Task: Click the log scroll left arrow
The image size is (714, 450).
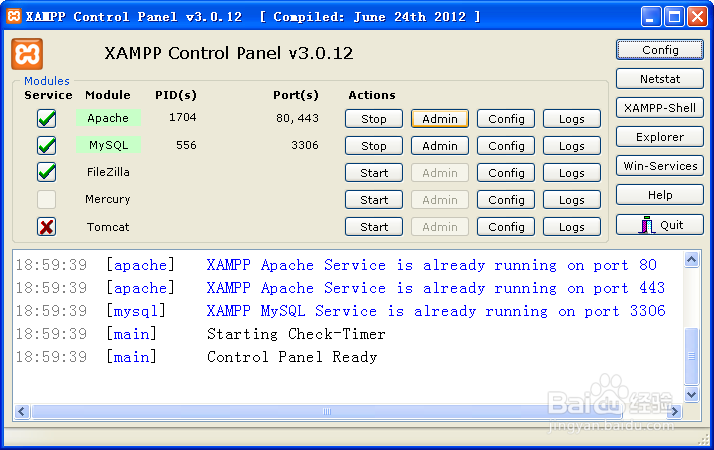Action: pyautogui.click(x=22, y=412)
